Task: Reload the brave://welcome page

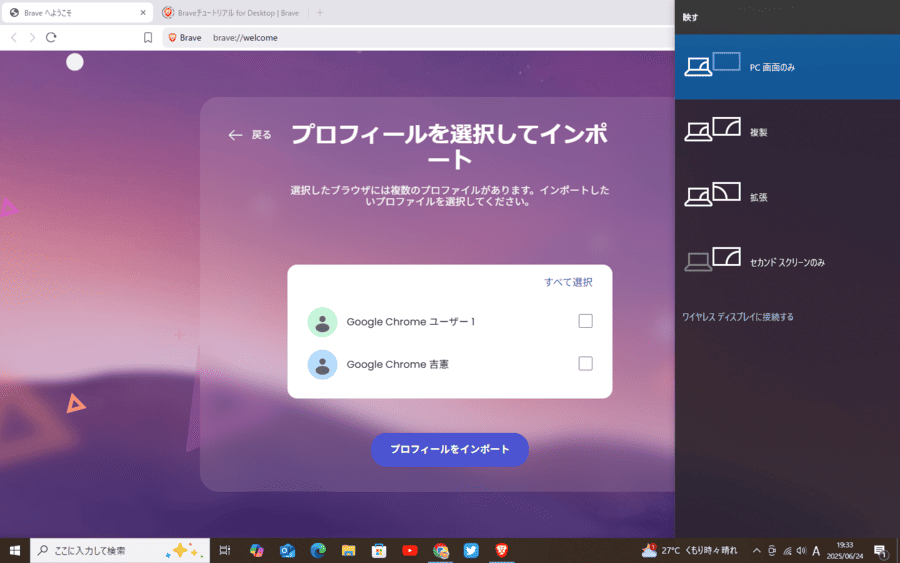Action: 51,37
